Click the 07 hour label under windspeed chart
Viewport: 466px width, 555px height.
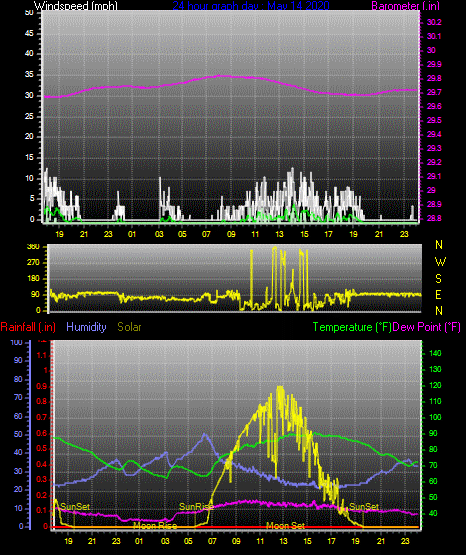206,234
